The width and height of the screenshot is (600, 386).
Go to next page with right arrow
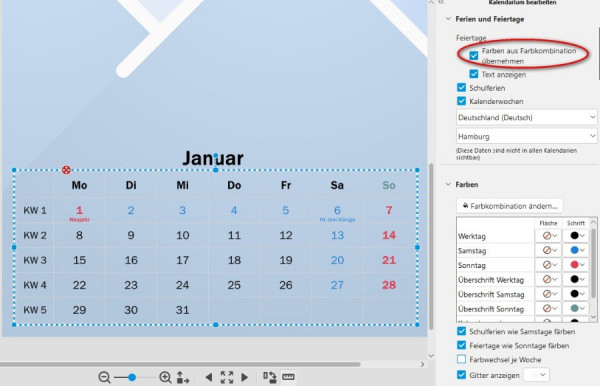(x=245, y=377)
